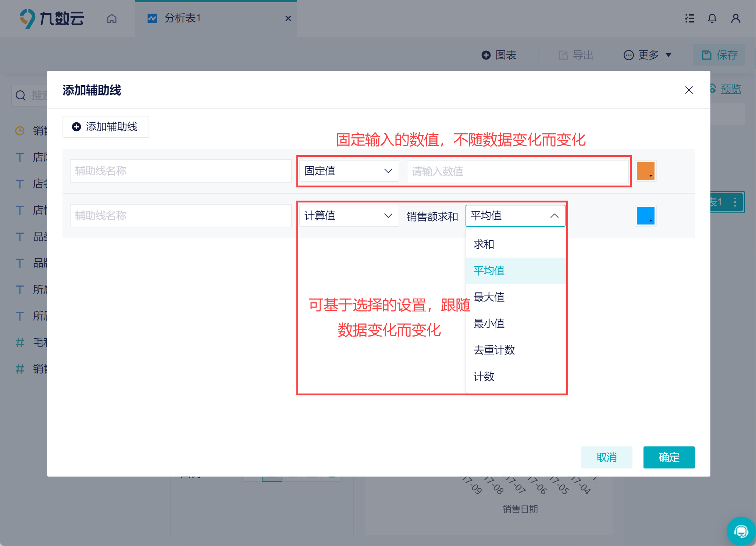
Task: Click the 图表 add chart icon
Action: [486, 55]
